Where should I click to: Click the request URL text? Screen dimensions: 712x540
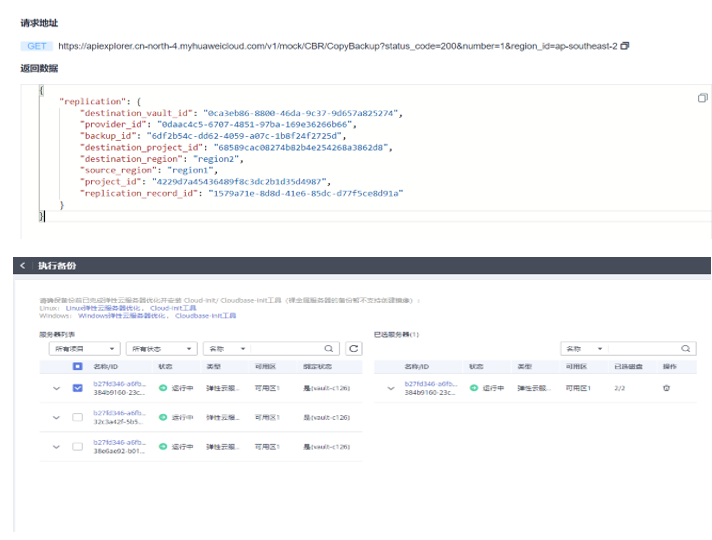click(337, 46)
